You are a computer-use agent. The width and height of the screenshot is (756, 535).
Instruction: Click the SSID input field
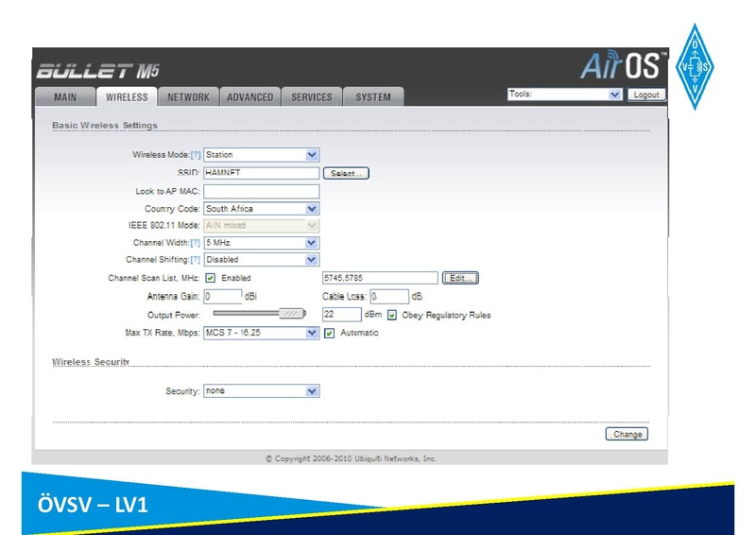point(262,173)
